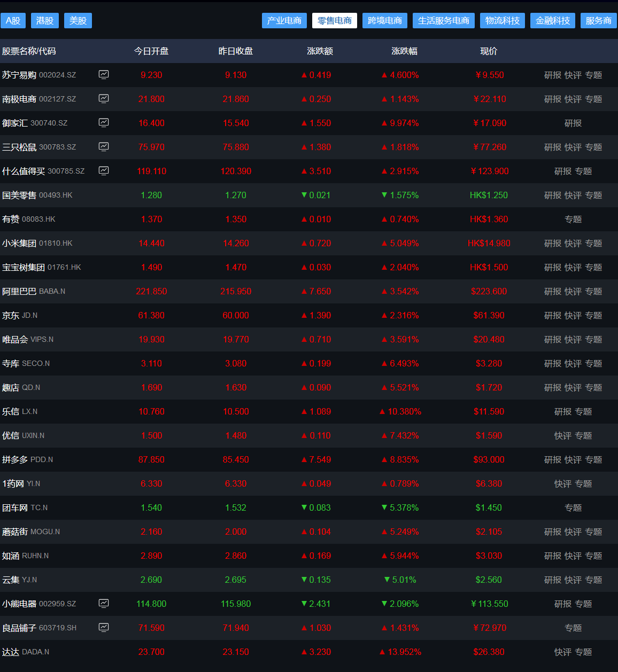Open 专题 for 三只松鼠
This screenshot has width=618, height=672.
[x=593, y=147]
